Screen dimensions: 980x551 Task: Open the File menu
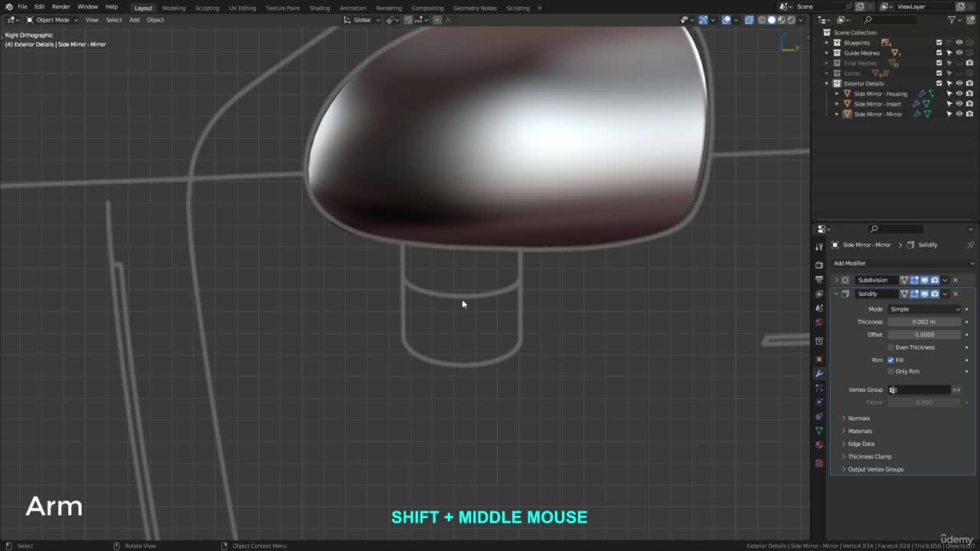point(23,7)
